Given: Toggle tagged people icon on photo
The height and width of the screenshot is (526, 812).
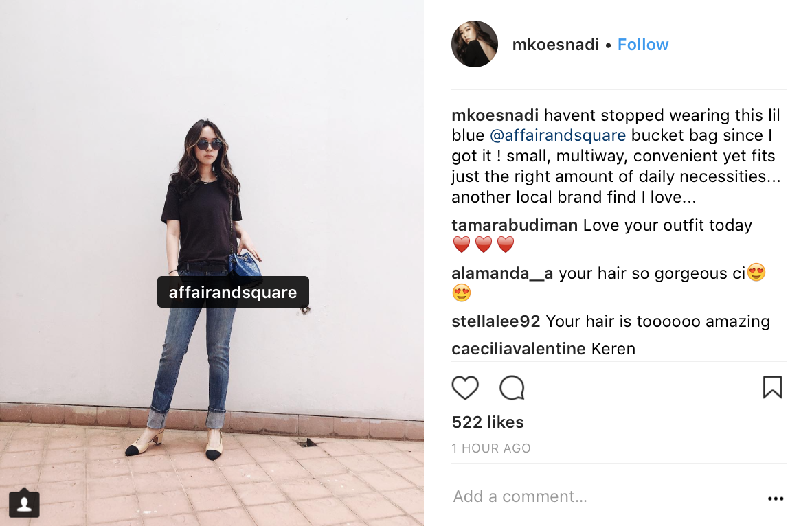Looking at the screenshot, I should (x=24, y=503).
